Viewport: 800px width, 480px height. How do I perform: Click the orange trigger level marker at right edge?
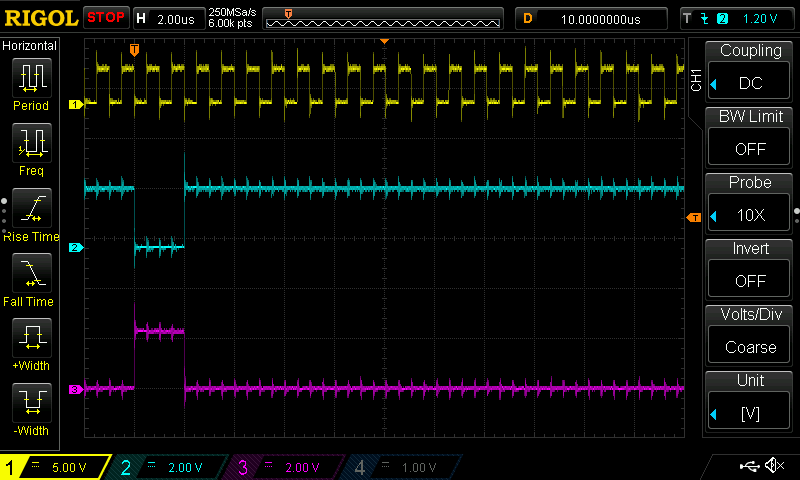click(694, 218)
